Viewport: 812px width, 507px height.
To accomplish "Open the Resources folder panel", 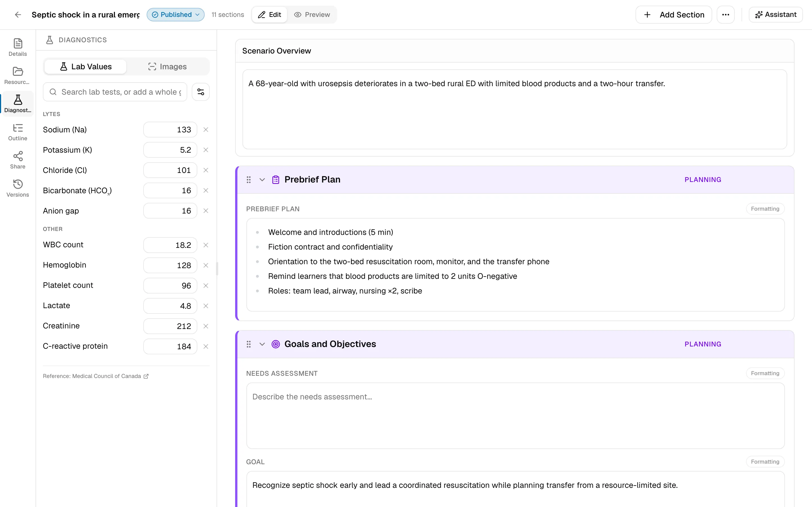I will tap(18, 75).
